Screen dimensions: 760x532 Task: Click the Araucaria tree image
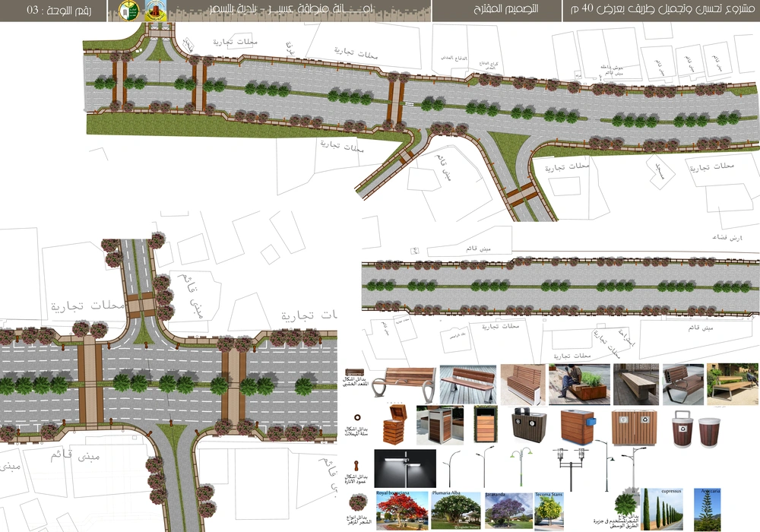(x=709, y=510)
